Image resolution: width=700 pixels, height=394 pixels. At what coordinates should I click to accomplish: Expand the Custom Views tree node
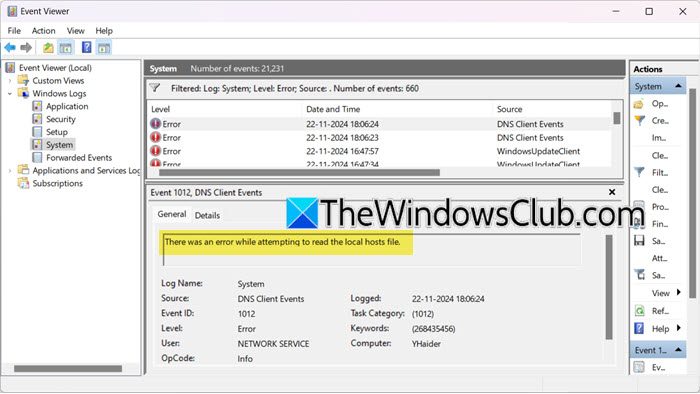10,81
